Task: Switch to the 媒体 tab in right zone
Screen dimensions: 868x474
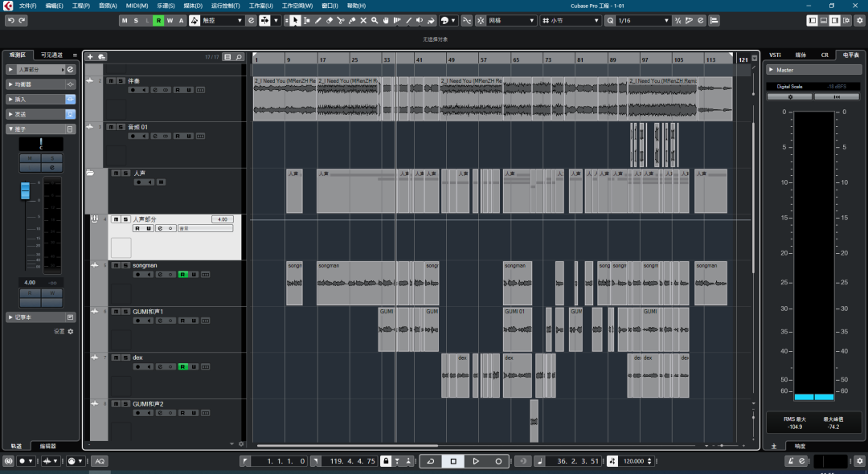Action: coord(800,55)
